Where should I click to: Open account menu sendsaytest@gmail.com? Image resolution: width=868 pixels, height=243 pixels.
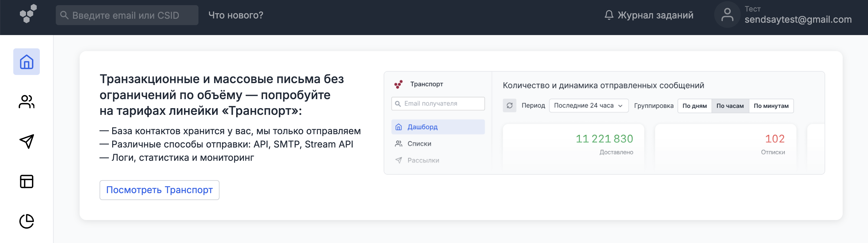coord(797,19)
